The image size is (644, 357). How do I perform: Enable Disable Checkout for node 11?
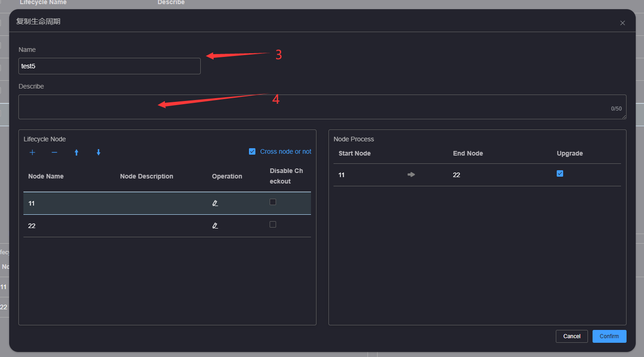pyautogui.click(x=273, y=202)
